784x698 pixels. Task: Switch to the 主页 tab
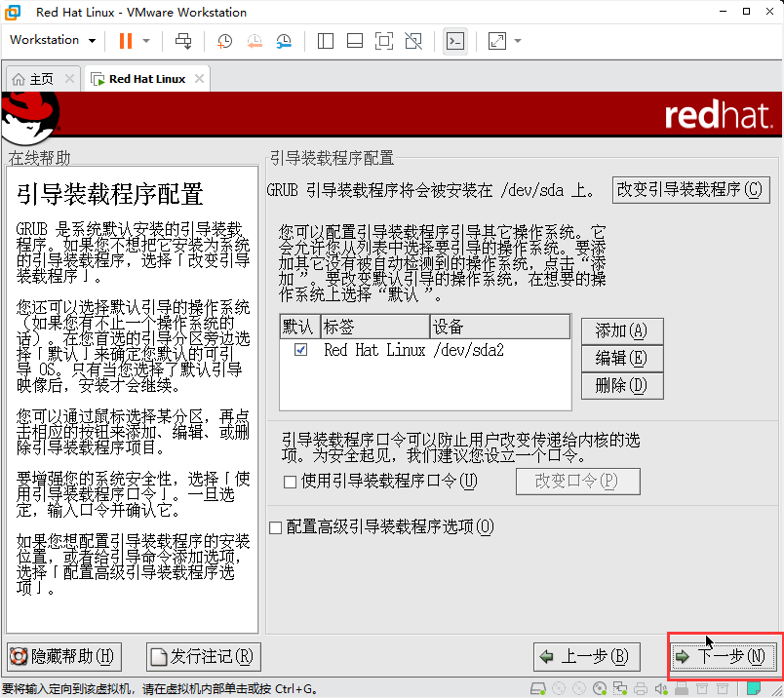pyautogui.click(x=37, y=77)
